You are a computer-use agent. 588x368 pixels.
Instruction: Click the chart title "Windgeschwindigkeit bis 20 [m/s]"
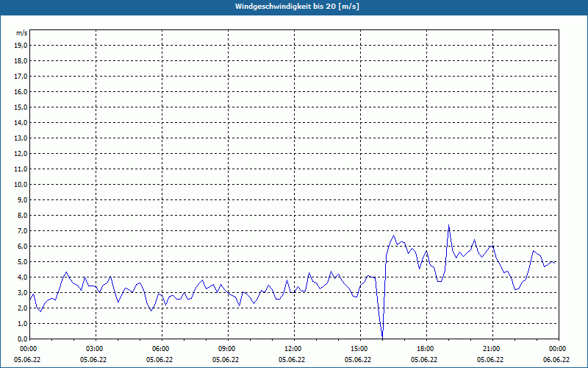pos(297,7)
